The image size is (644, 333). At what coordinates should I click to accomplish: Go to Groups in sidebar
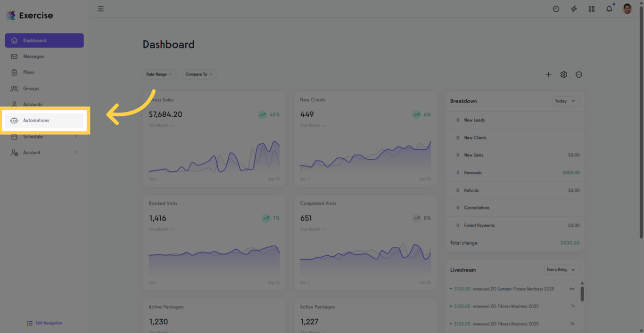(x=31, y=89)
